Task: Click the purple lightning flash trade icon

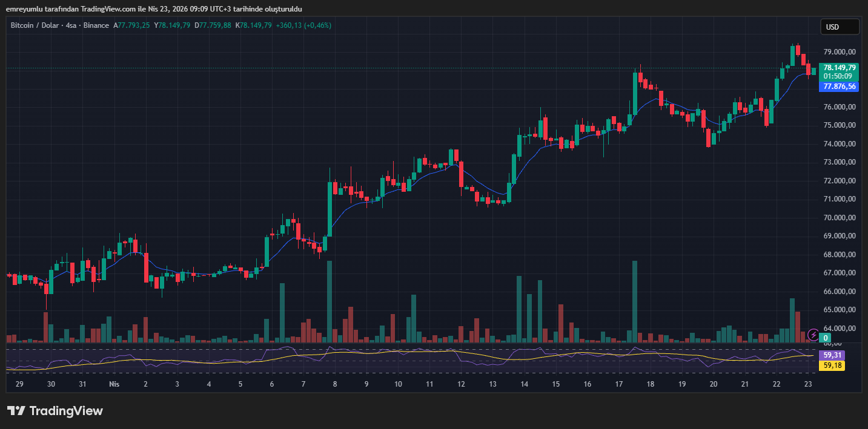Action: [x=813, y=334]
